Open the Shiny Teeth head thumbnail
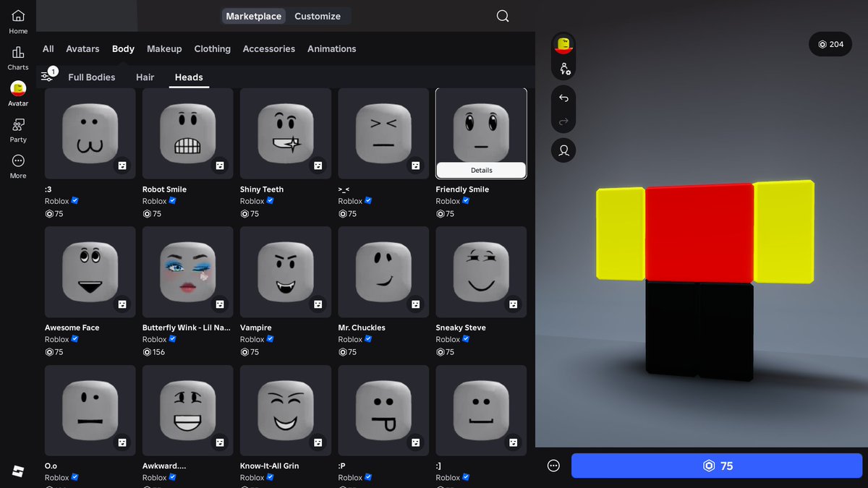The image size is (868, 488). coord(286,134)
